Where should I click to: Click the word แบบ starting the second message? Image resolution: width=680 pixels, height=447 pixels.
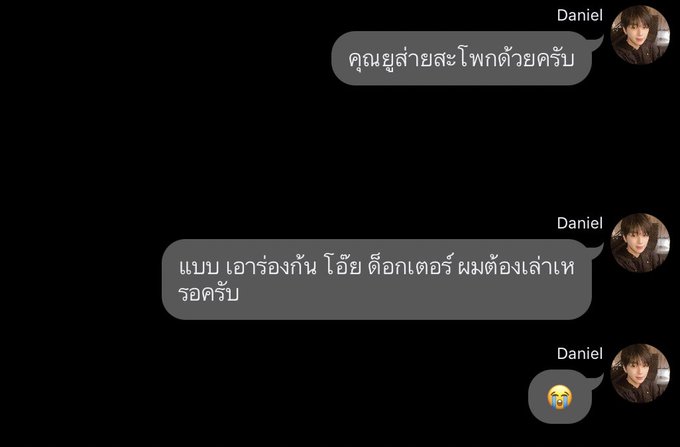pos(199,268)
